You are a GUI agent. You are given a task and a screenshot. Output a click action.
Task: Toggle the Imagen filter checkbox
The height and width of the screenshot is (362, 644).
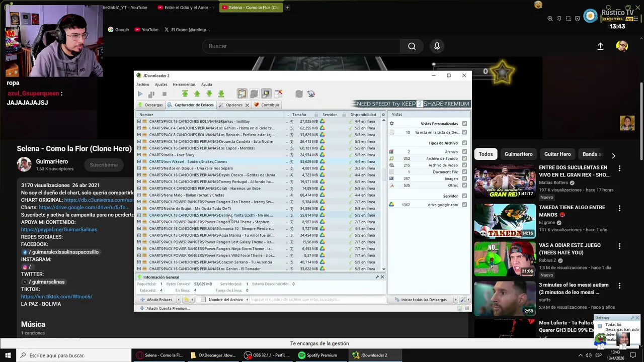(464, 178)
